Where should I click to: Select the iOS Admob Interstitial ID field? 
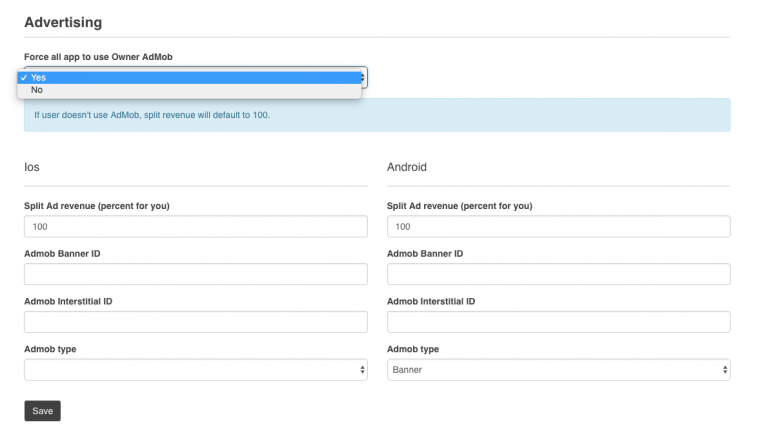click(x=195, y=322)
